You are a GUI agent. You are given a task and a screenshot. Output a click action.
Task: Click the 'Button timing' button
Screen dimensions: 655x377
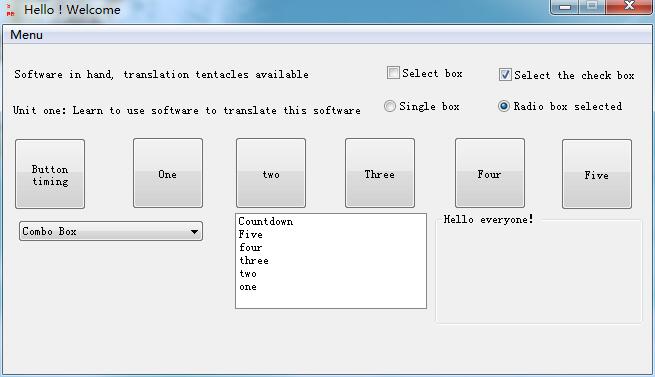pos(50,174)
